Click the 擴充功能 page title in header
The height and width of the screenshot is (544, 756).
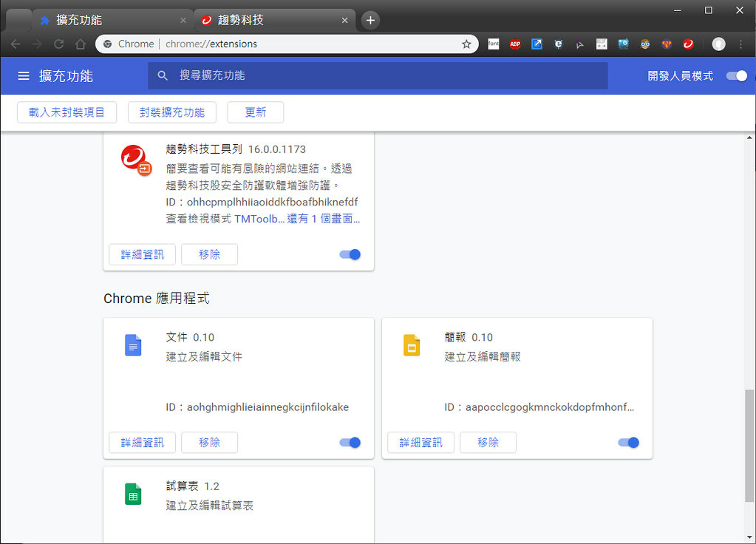tap(66, 75)
